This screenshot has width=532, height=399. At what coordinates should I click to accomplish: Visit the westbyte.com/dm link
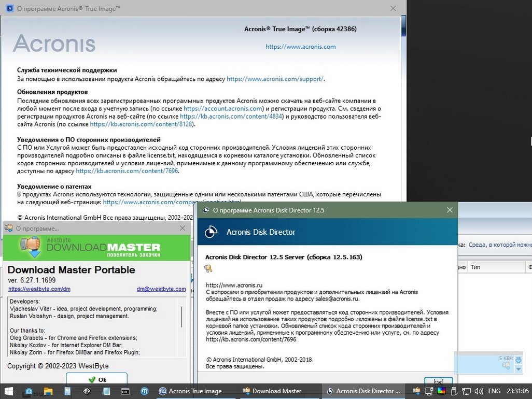click(x=39, y=289)
